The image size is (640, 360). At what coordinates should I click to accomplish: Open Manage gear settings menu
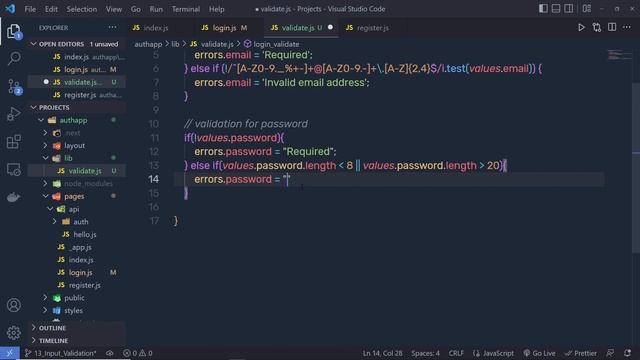coord(14,333)
